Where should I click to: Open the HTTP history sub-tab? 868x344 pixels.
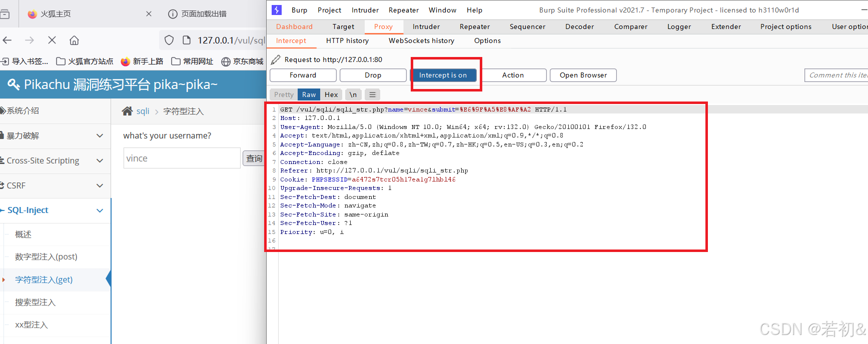pos(347,40)
